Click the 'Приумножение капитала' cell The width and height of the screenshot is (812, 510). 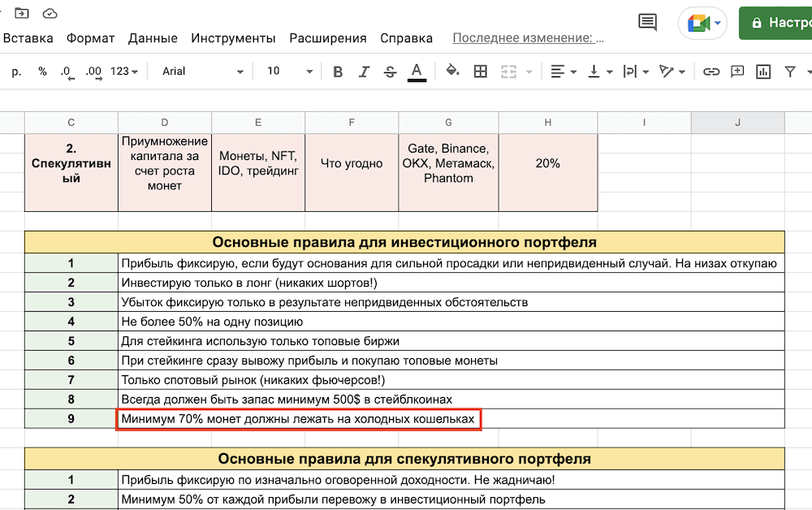tap(165, 172)
